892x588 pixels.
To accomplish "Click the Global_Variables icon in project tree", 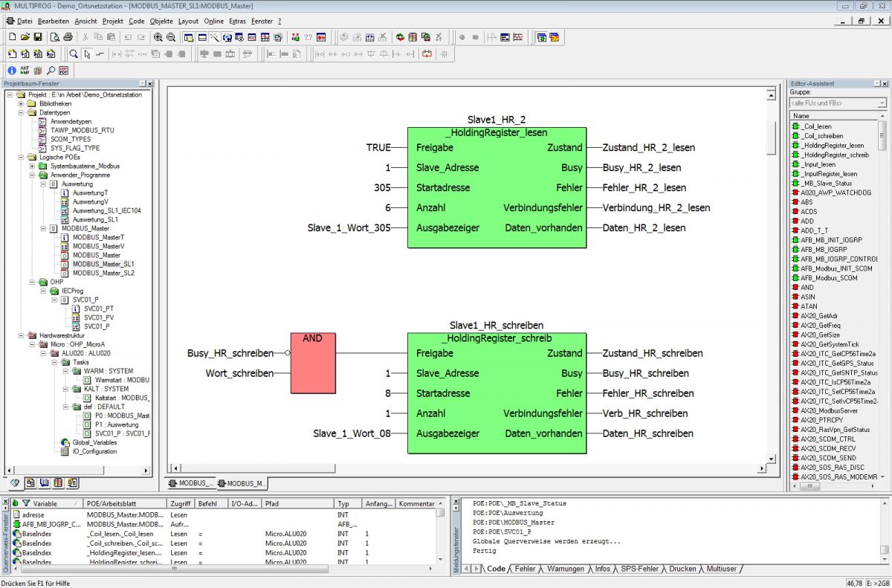I will (65, 442).
